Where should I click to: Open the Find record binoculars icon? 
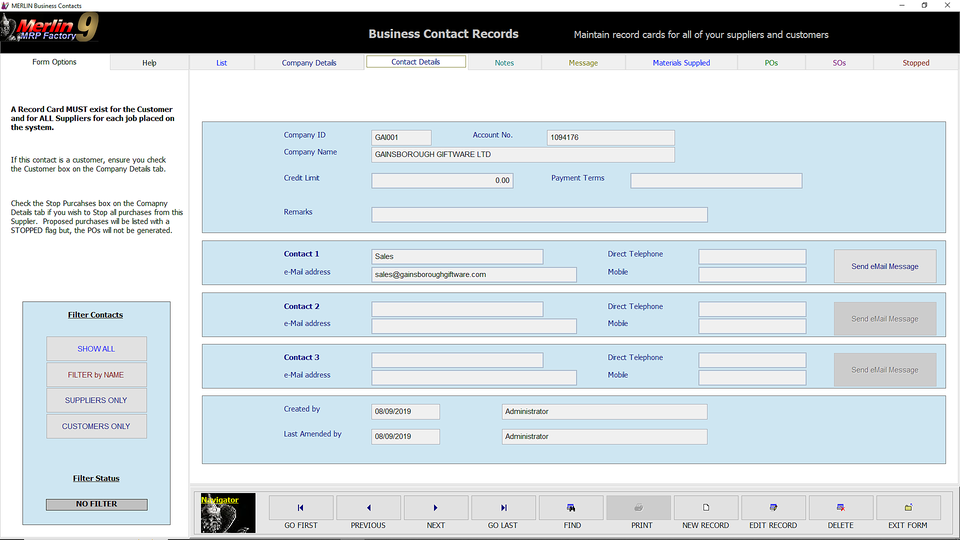(x=571, y=508)
